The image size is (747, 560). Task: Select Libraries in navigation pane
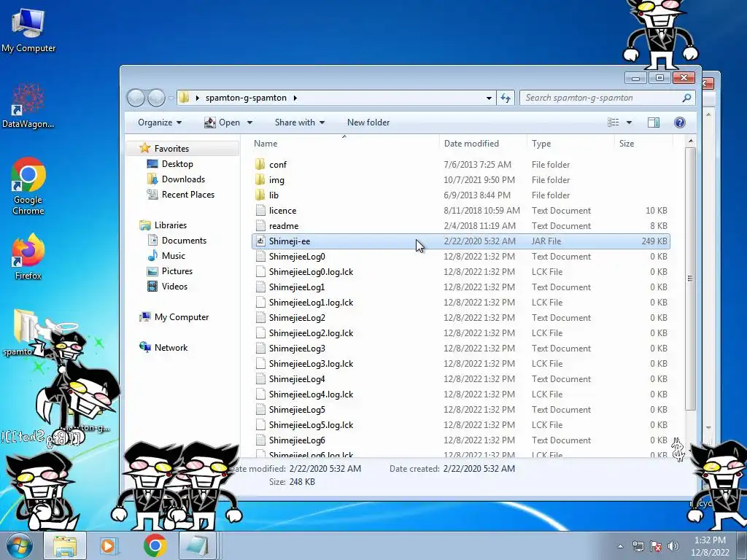tap(170, 225)
